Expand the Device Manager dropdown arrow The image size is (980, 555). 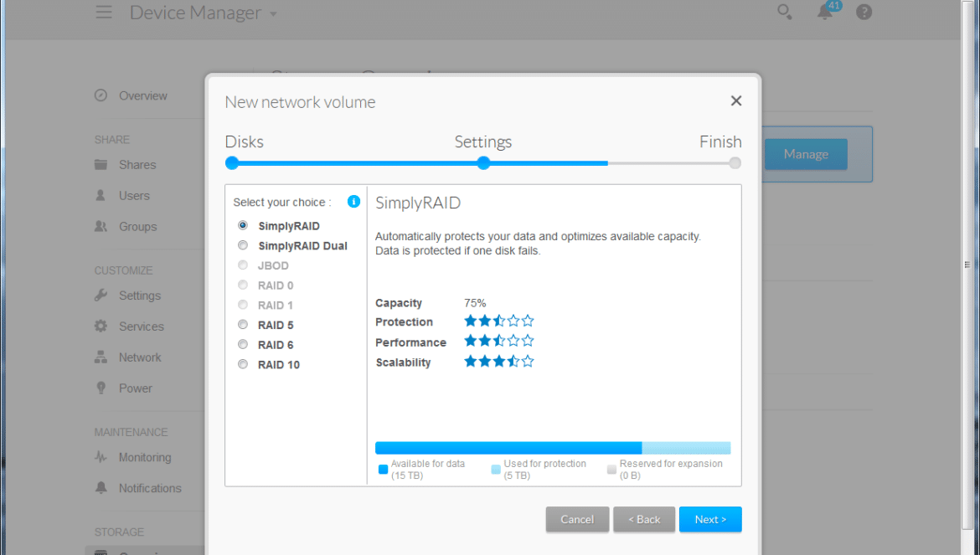pyautogui.click(x=273, y=14)
